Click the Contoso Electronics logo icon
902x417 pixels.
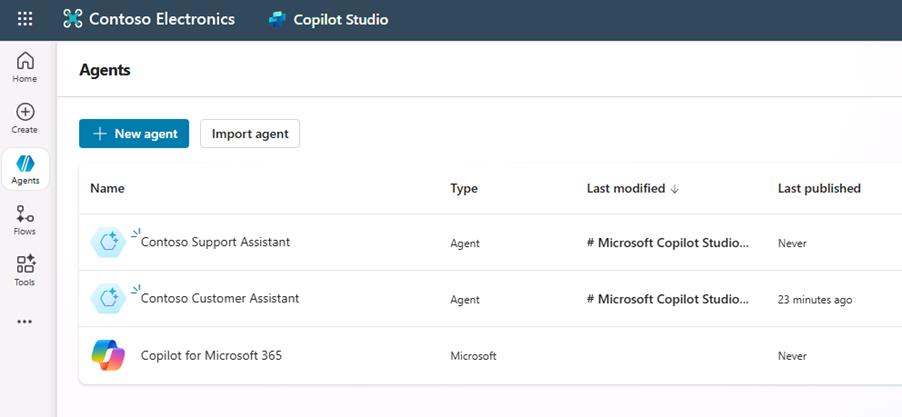click(x=72, y=19)
